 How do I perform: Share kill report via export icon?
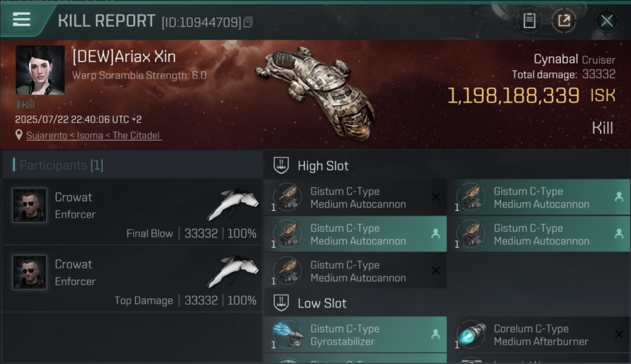(564, 21)
